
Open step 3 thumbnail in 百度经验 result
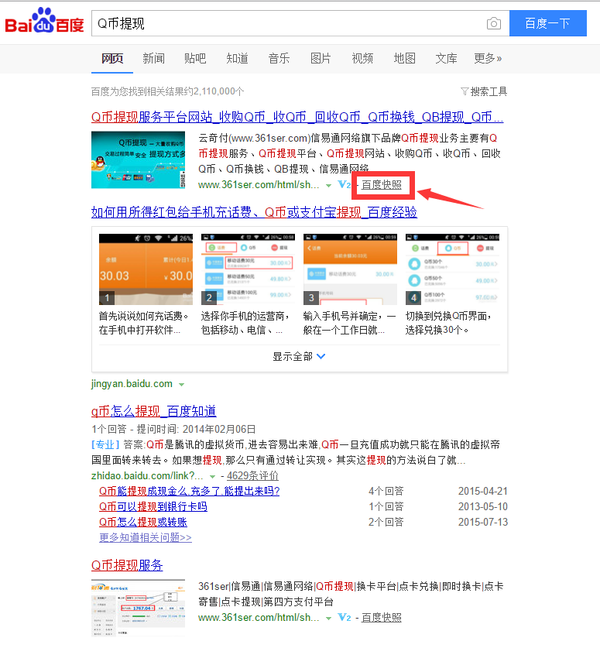coord(350,269)
